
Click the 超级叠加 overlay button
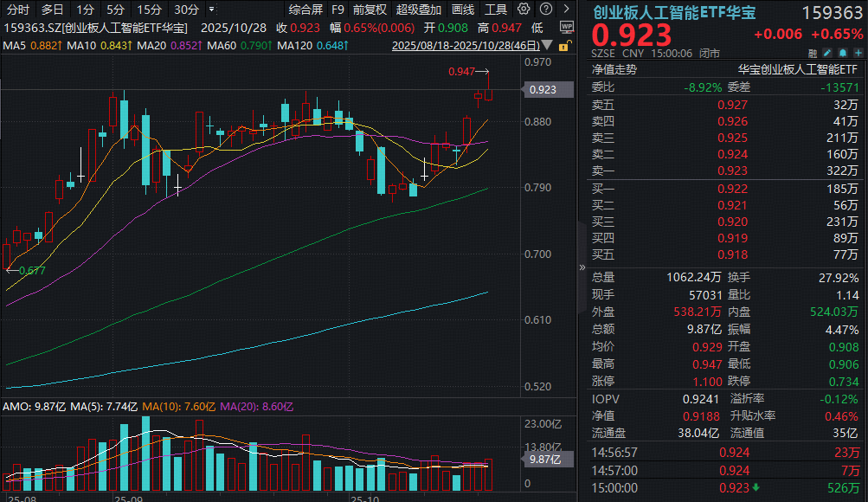pyautogui.click(x=419, y=10)
